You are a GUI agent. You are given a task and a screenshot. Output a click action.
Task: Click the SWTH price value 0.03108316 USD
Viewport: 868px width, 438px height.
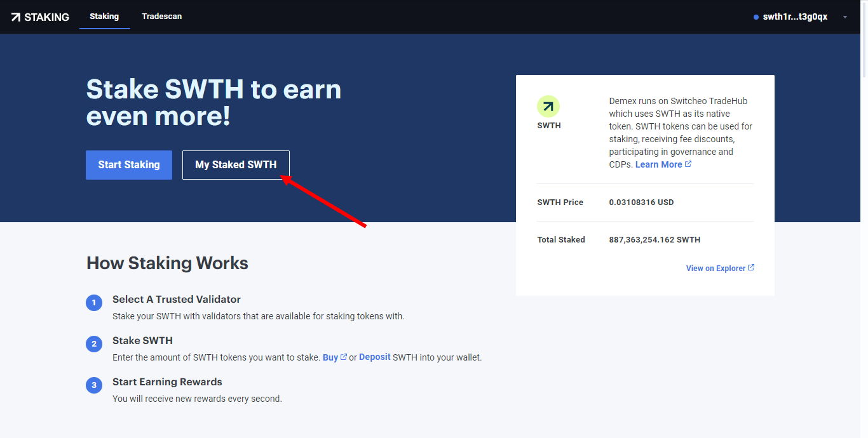coord(641,202)
